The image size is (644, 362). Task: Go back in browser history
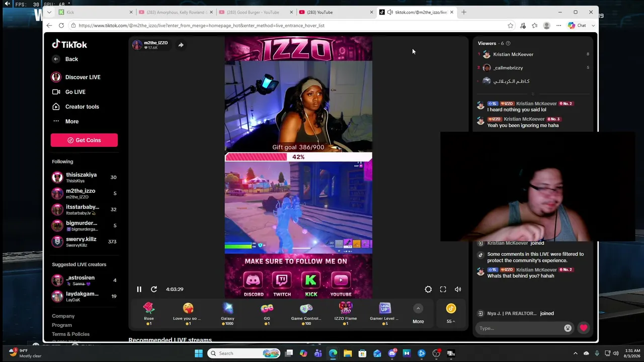(49, 25)
